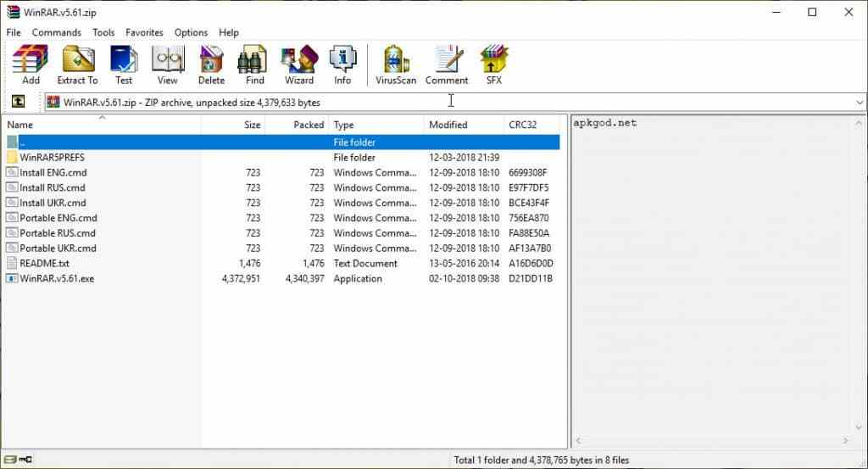Select the Portable ENG.cmd file
The image size is (868, 469).
283,218
